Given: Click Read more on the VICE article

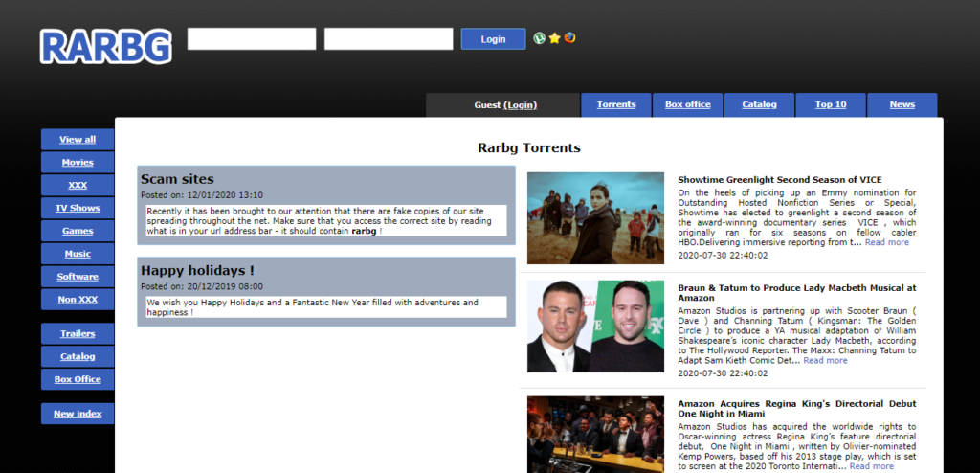Looking at the screenshot, I should [887, 242].
